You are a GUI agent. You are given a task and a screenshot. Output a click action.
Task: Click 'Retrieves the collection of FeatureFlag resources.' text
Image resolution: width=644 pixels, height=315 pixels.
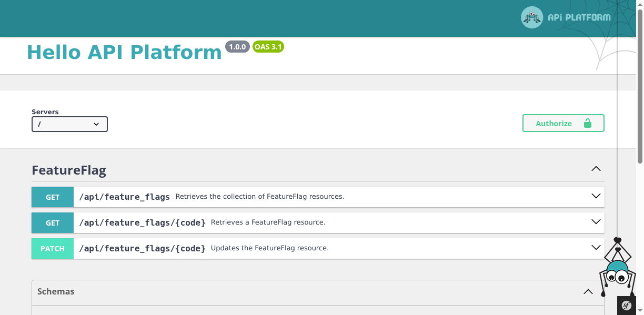(260, 197)
